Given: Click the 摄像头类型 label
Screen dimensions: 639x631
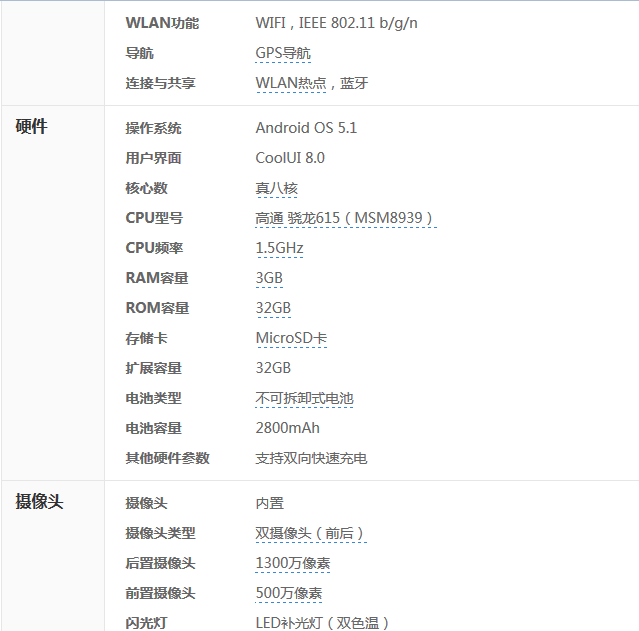Looking at the screenshot, I should pos(160,533).
